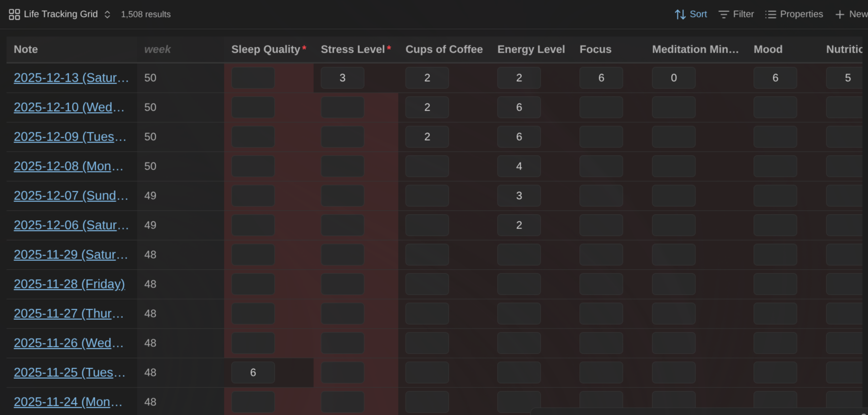Click the Life Tracking Grid view icon
868x415 pixels.
(x=15, y=14)
